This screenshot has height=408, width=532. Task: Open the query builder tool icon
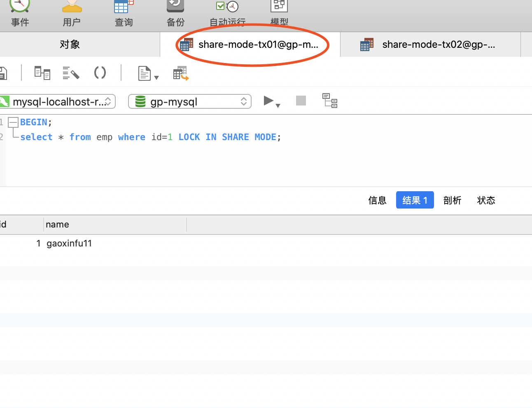click(42, 73)
